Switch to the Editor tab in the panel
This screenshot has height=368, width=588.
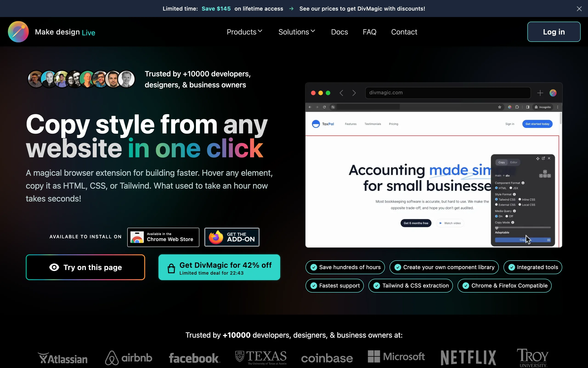pyautogui.click(x=514, y=162)
